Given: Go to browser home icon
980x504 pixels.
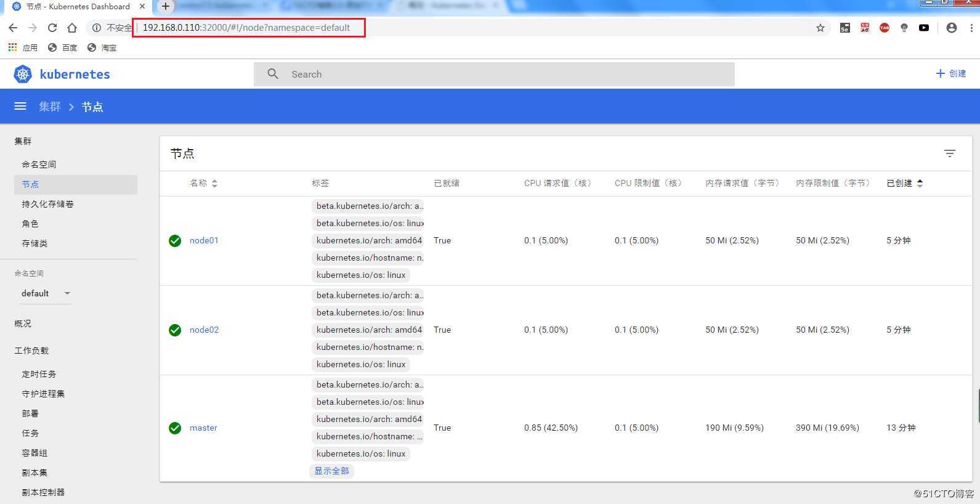Looking at the screenshot, I should point(72,28).
